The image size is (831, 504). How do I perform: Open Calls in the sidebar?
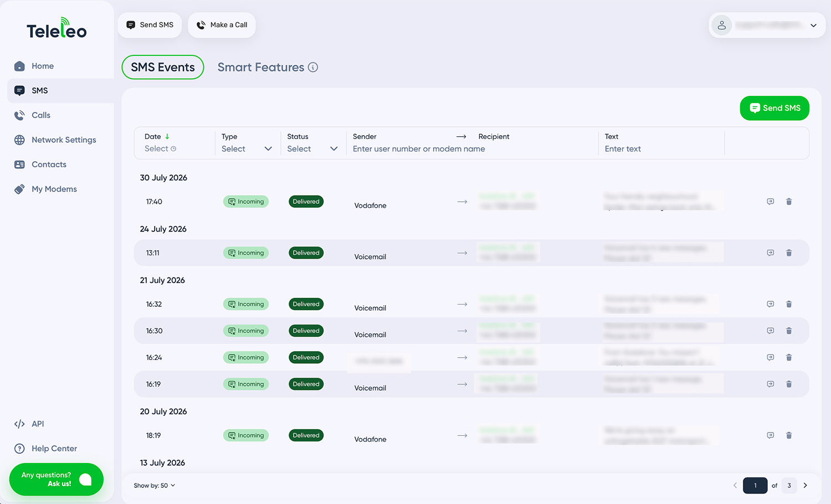pos(41,115)
